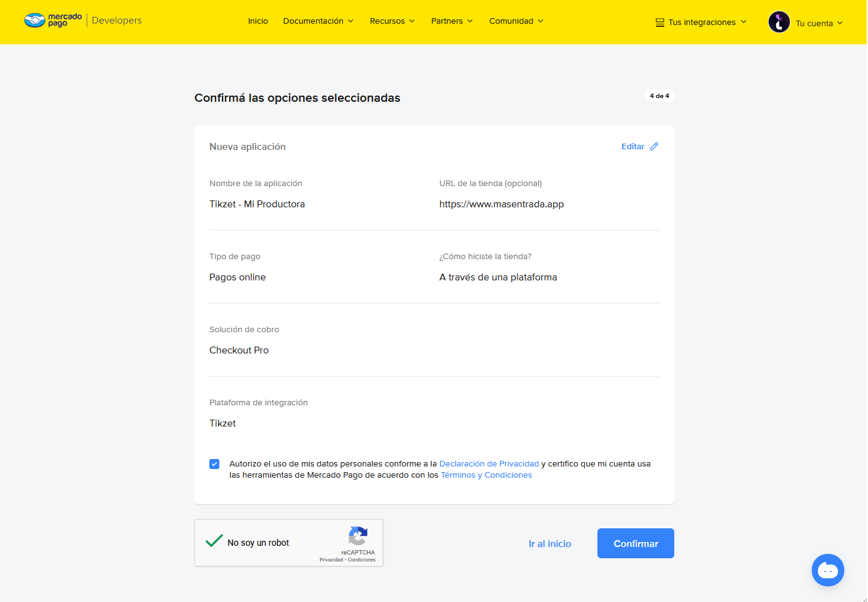
Task: Click the reCAPTCHA logo
Action: [358, 536]
